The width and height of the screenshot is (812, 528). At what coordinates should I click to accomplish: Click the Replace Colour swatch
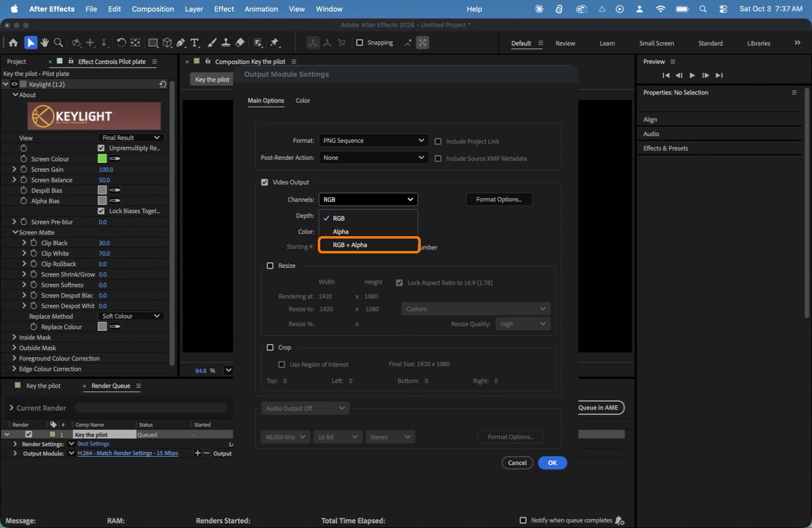(x=102, y=327)
